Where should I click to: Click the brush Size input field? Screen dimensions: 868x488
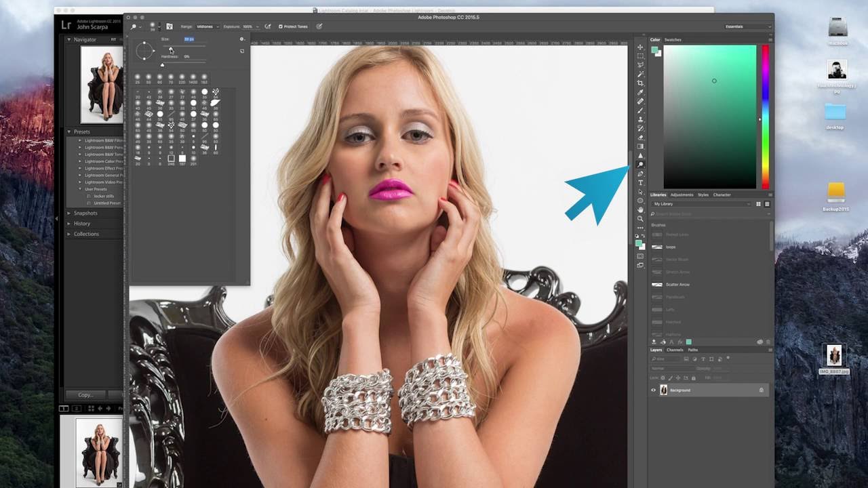[194, 39]
